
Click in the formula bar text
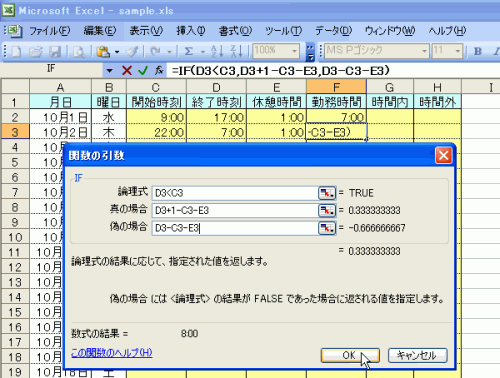(x=280, y=71)
